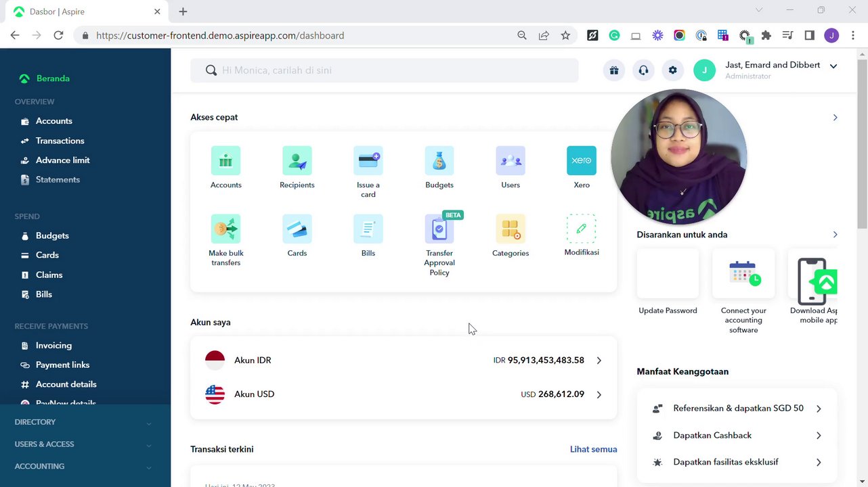Open Accounts in the sidebar
Screen dimensions: 868x487
[54, 121]
